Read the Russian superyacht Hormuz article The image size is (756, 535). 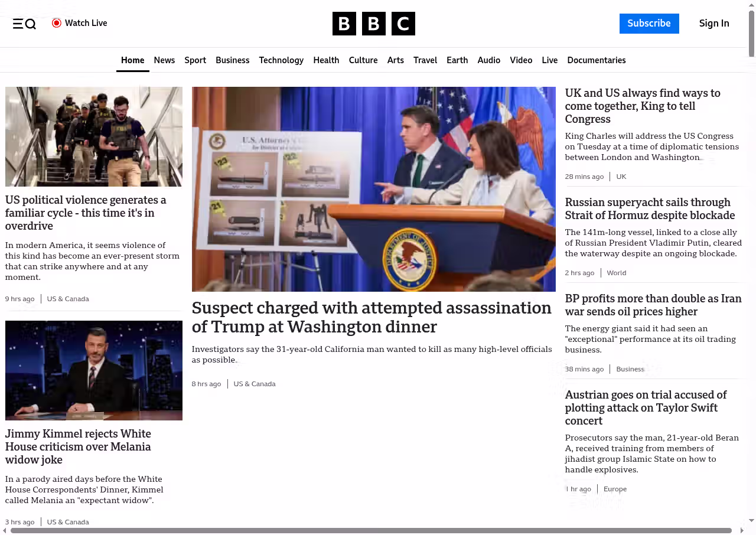coord(650,209)
